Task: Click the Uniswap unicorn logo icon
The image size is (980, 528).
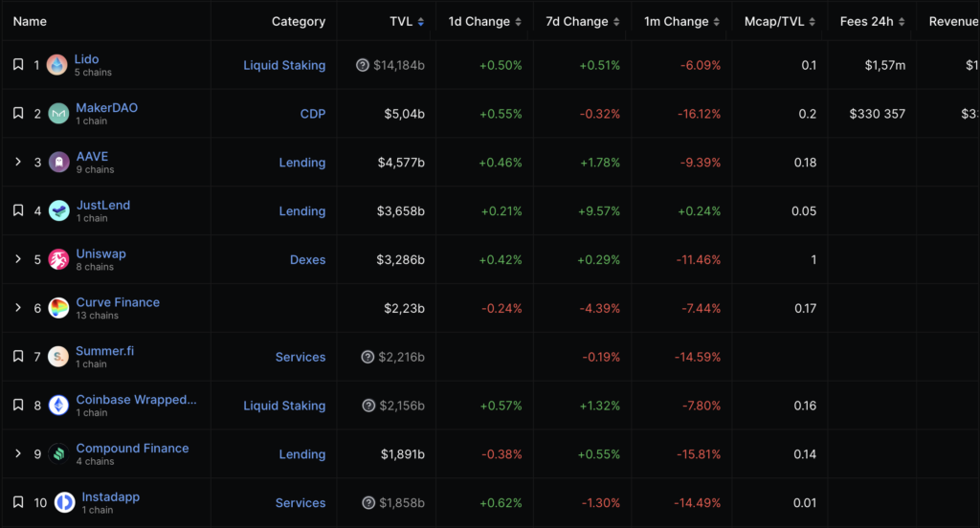Action: coord(59,259)
